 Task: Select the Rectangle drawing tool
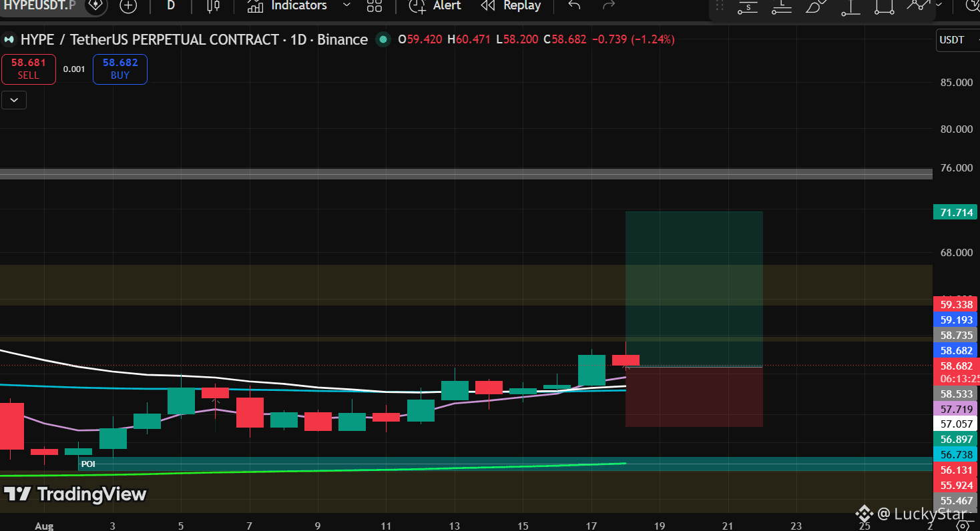coord(884,6)
